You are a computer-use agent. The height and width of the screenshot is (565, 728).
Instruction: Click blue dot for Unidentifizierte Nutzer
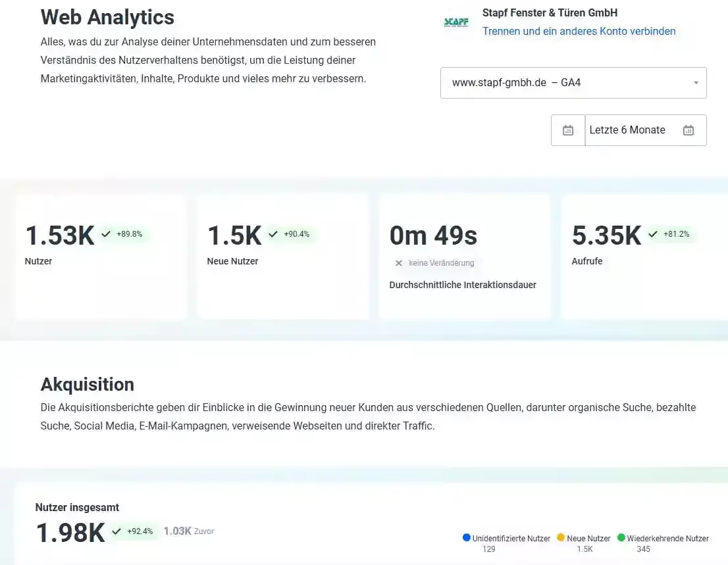pos(467,538)
